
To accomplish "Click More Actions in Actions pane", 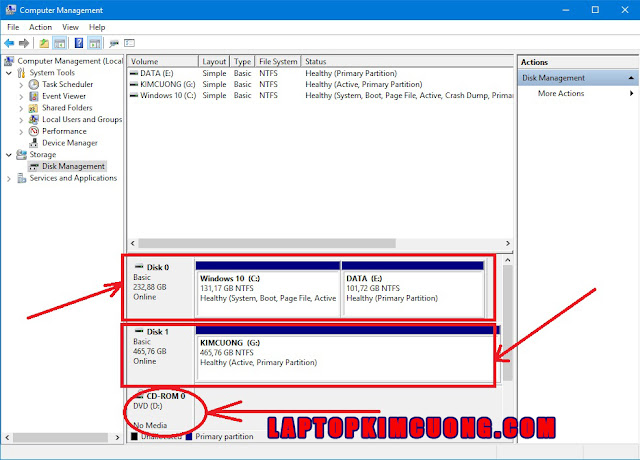I will click(561, 93).
